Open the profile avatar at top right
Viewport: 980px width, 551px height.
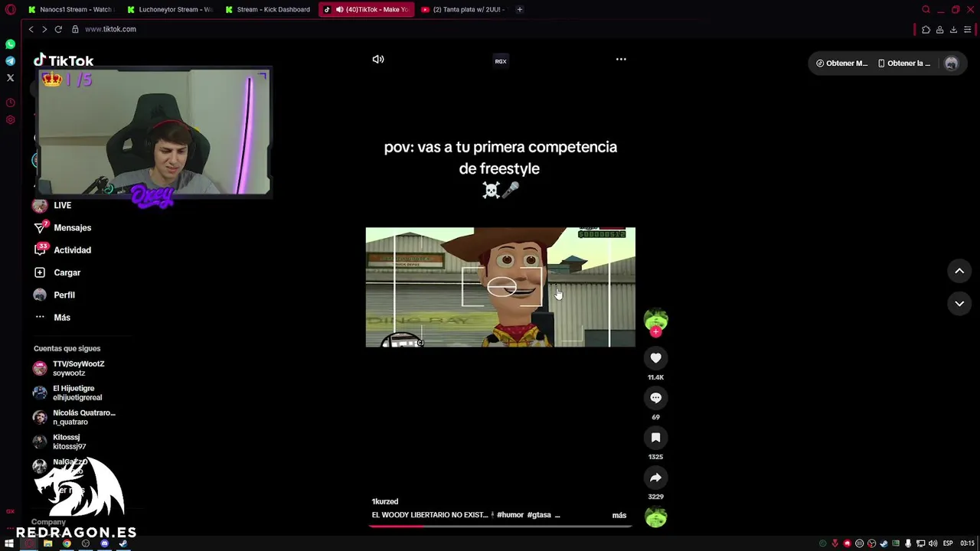click(x=952, y=64)
